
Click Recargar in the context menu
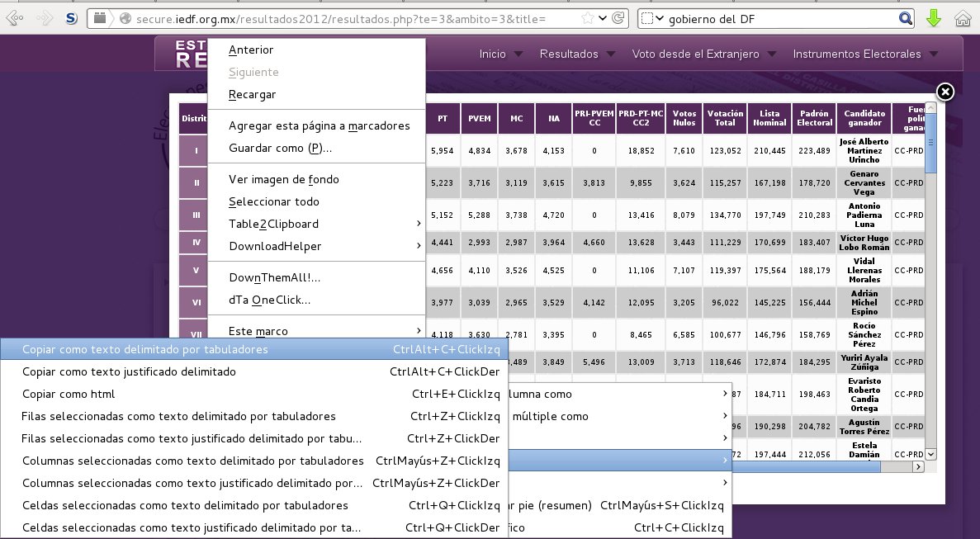[x=252, y=95]
